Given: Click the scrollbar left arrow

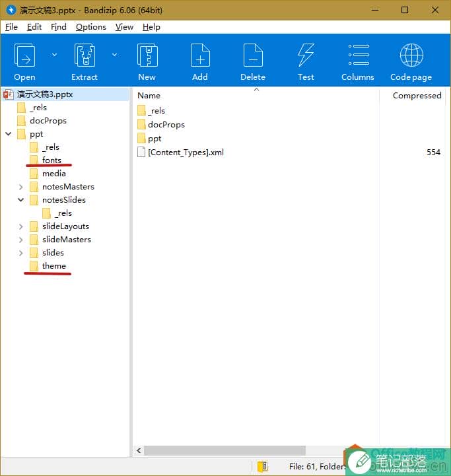Looking at the screenshot, I should [139, 450].
